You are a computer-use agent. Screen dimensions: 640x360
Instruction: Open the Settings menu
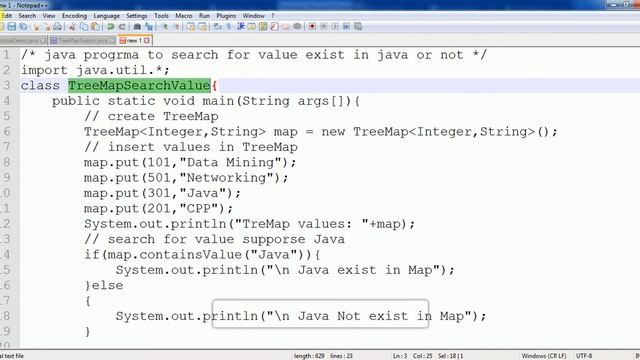[x=136, y=16]
